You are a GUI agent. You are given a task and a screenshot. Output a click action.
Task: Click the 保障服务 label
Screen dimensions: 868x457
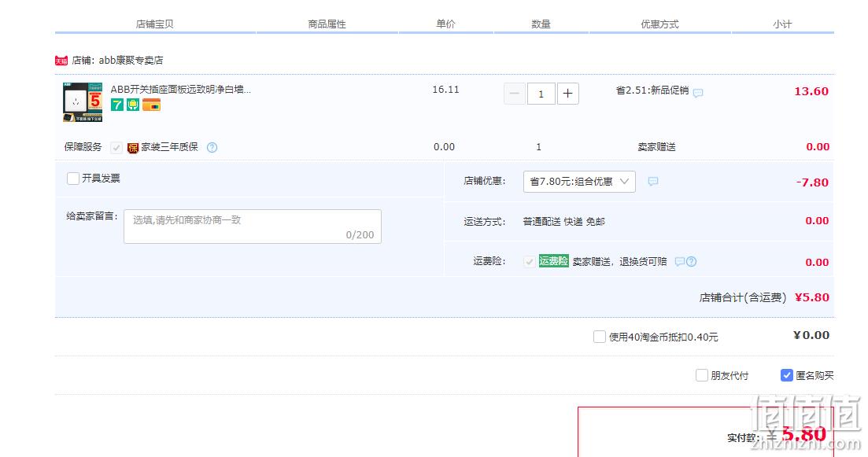pos(83,147)
